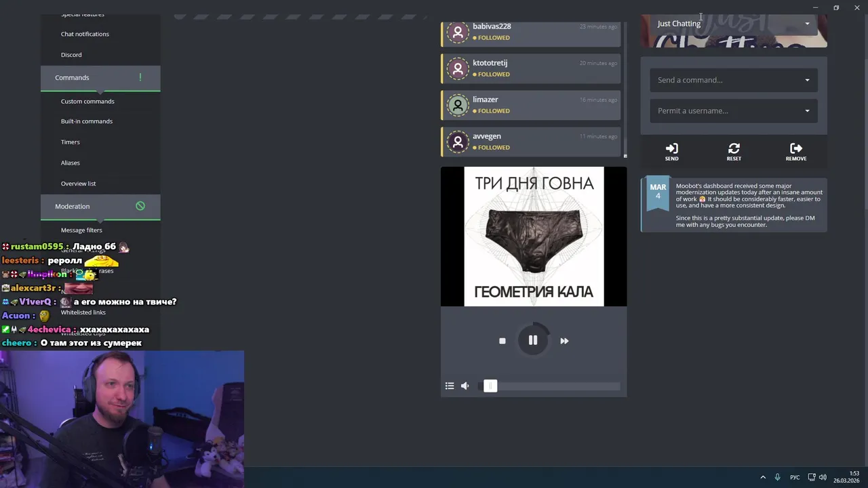This screenshot has height=488, width=868.
Task: Click the ГЕОМЕТРИЯ КАЛА video thumbnail
Action: (534, 237)
